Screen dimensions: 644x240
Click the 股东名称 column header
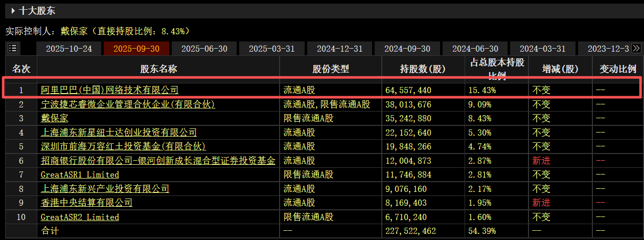[x=158, y=69]
